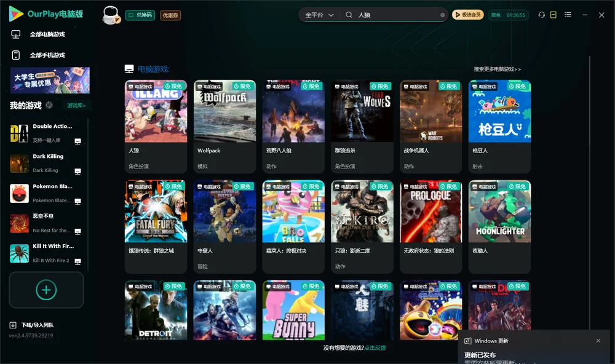Open the 枪豆人 game card
The image size is (615, 364).
499,126
